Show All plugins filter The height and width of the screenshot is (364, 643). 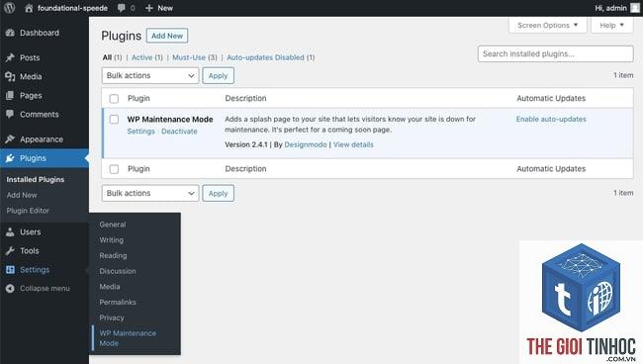click(112, 57)
